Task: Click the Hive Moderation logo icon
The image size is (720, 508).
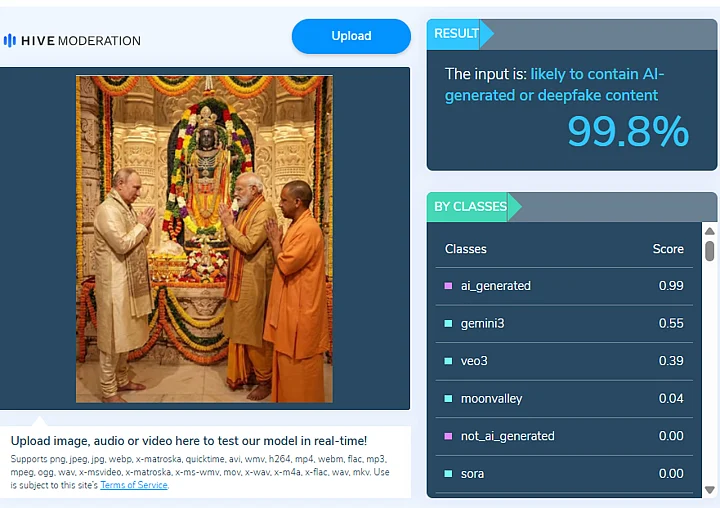Action: (10, 41)
